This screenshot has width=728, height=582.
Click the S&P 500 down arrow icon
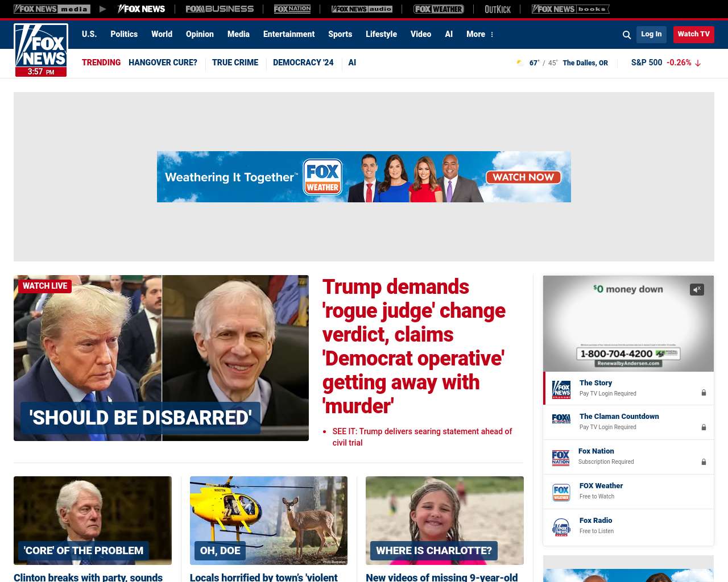click(x=698, y=63)
